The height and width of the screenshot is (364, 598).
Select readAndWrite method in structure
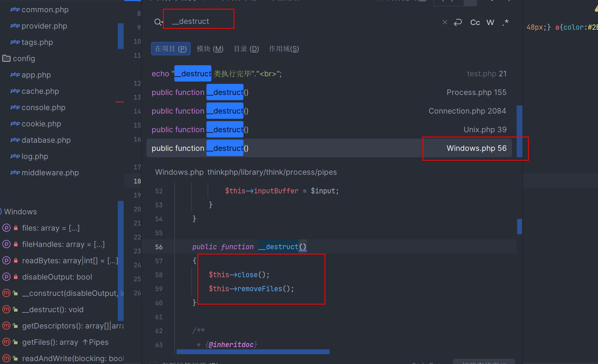[x=73, y=358]
